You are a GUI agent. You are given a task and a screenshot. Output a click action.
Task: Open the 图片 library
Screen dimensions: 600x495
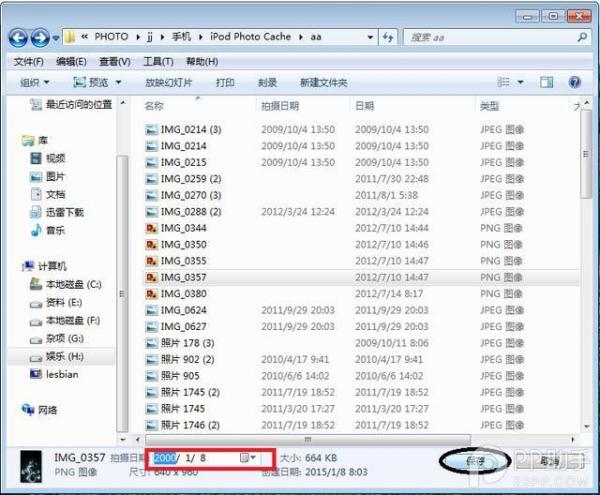pos(47,176)
